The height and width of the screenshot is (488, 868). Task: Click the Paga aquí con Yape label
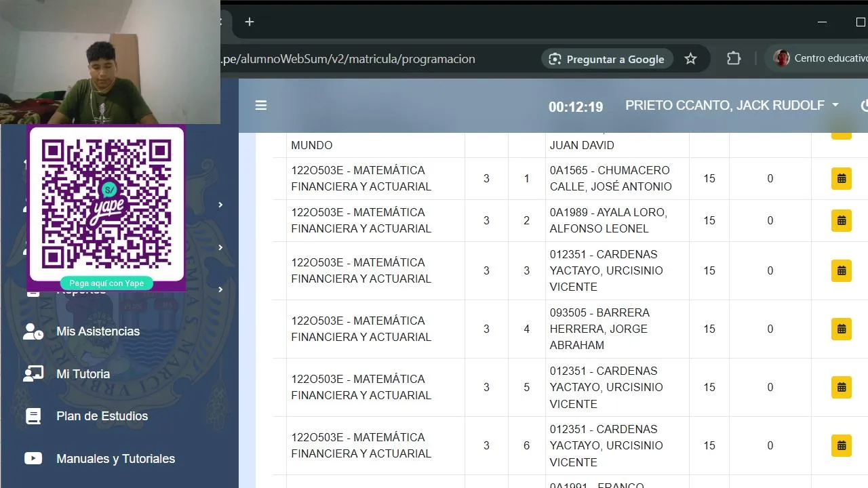pos(106,283)
